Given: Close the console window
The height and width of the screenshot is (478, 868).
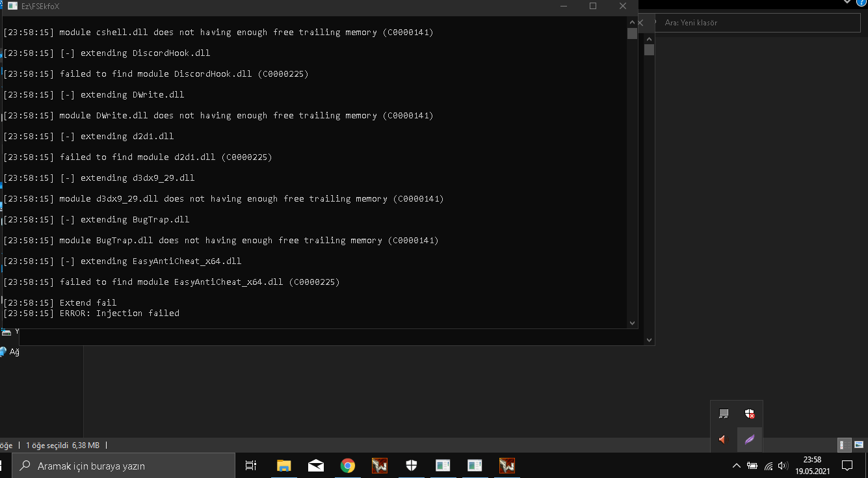Looking at the screenshot, I should click(x=623, y=6).
